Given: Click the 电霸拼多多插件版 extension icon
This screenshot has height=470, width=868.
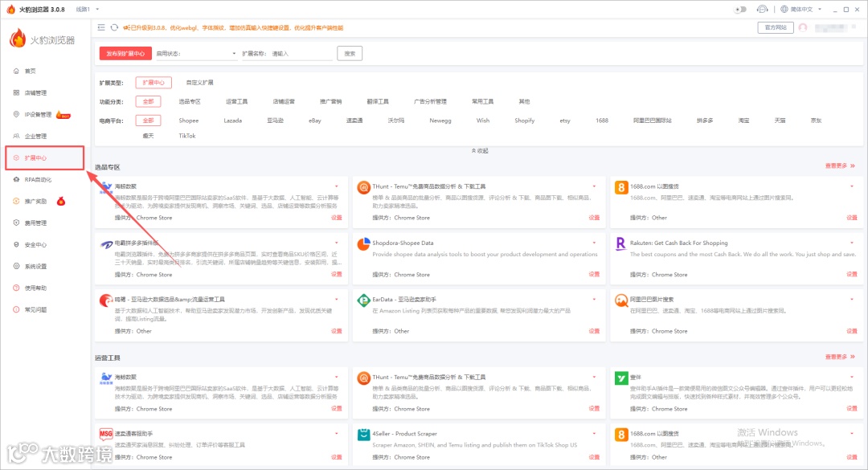Looking at the screenshot, I should point(106,243).
